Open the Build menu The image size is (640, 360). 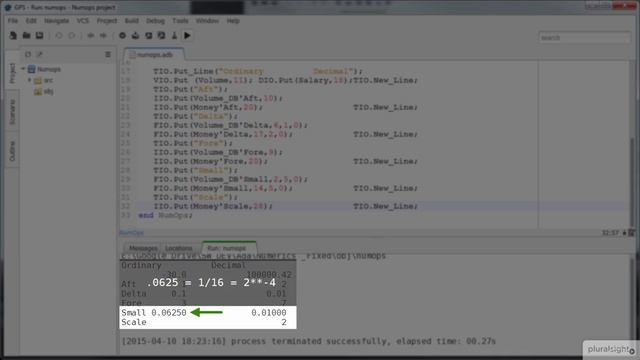131,21
